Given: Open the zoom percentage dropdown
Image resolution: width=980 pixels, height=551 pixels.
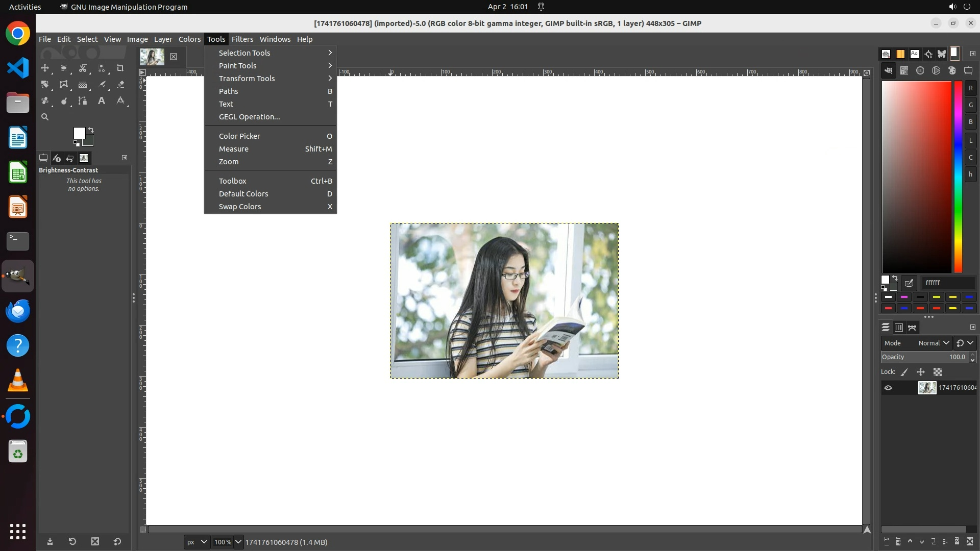Looking at the screenshot, I should tap(238, 542).
